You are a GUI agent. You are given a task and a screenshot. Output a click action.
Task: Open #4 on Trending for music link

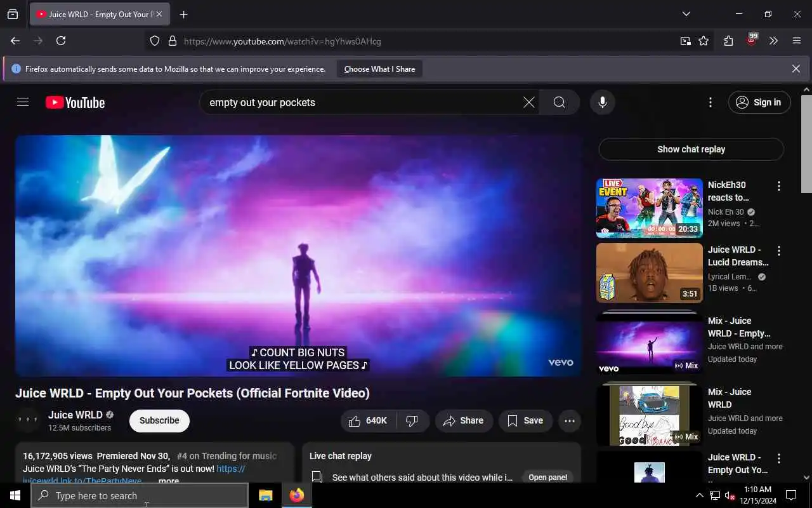tap(226, 456)
